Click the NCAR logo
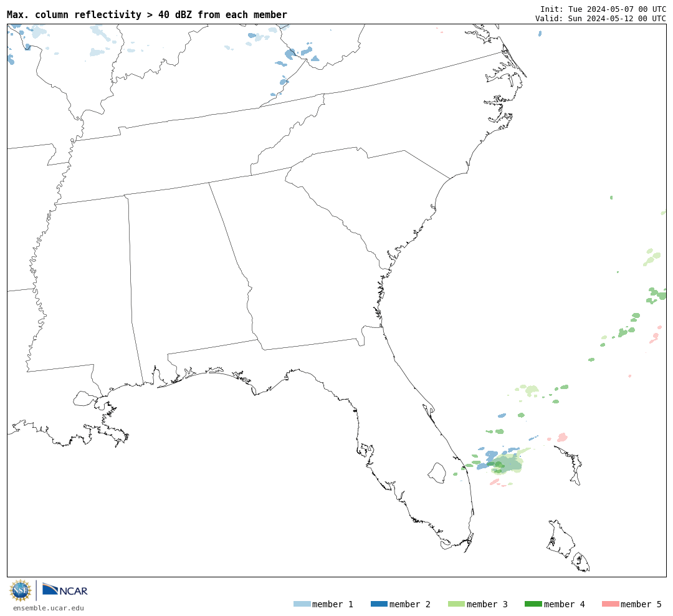Viewport: 673px width, 616px height. pos(65,589)
